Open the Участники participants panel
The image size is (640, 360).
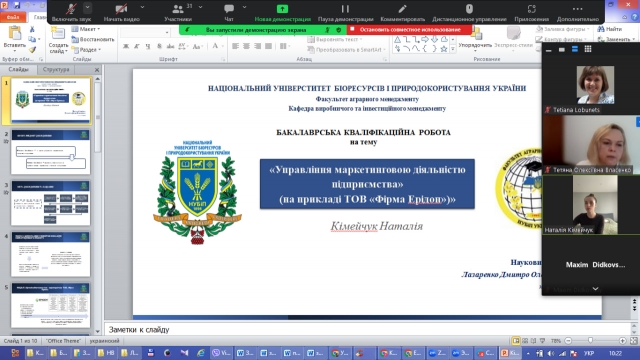tap(178, 9)
